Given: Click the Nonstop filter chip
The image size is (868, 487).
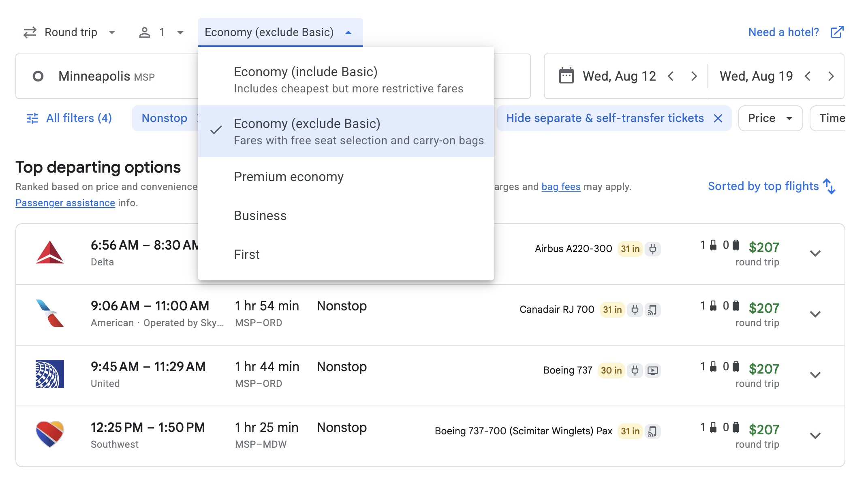Looking at the screenshot, I should coord(165,118).
